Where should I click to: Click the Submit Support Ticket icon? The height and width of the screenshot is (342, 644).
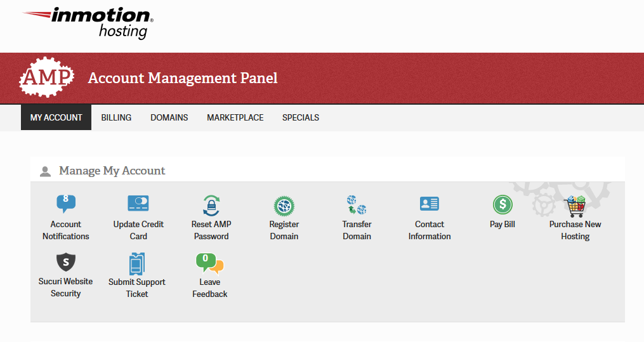(137, 263)
